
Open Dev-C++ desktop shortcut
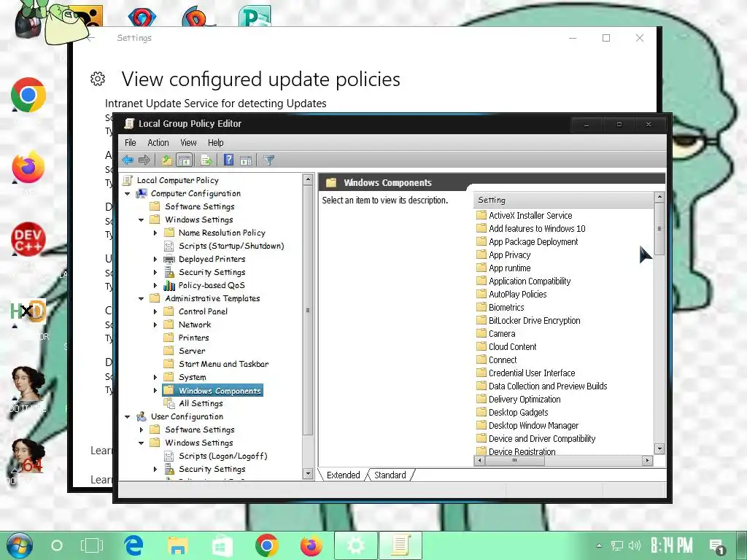(x=28, y=239)
